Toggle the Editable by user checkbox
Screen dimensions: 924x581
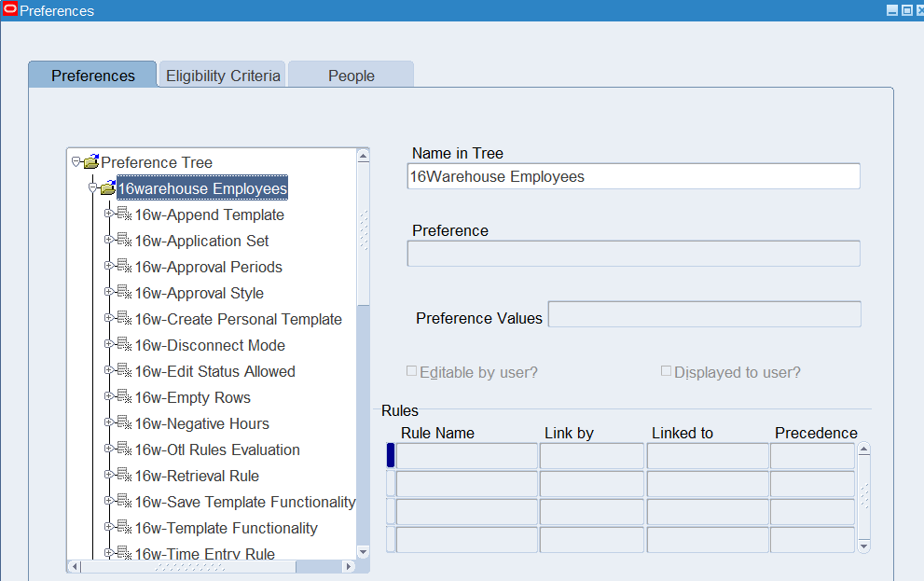(412, 371)
